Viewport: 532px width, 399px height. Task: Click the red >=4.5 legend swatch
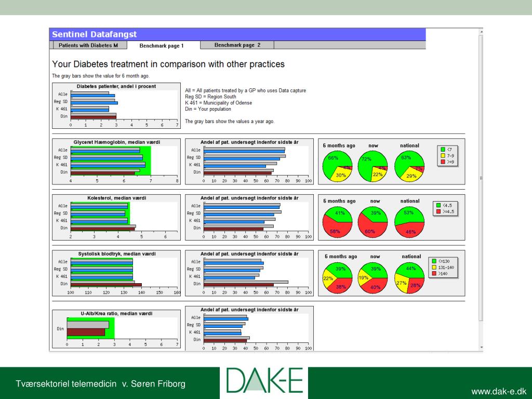(438, 211)
